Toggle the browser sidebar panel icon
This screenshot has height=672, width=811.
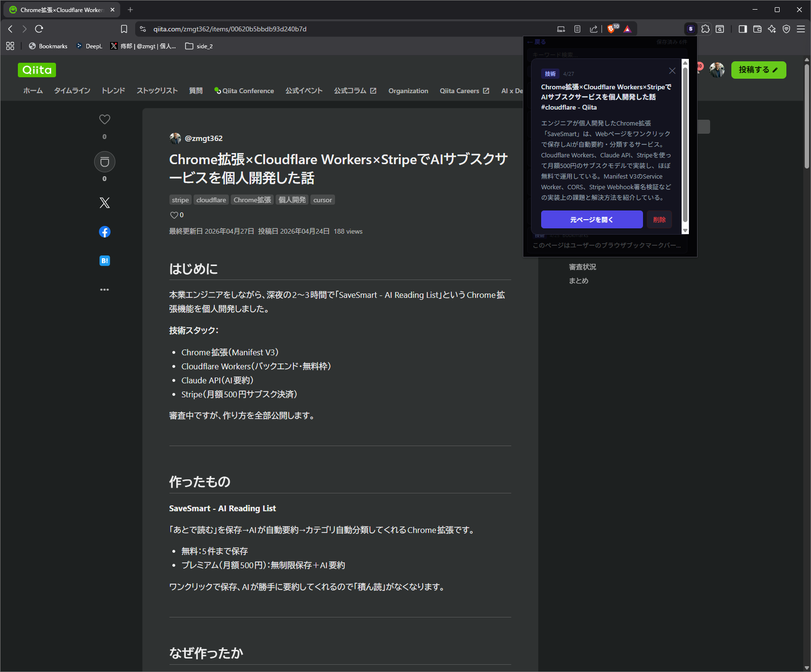click(743, 29)
